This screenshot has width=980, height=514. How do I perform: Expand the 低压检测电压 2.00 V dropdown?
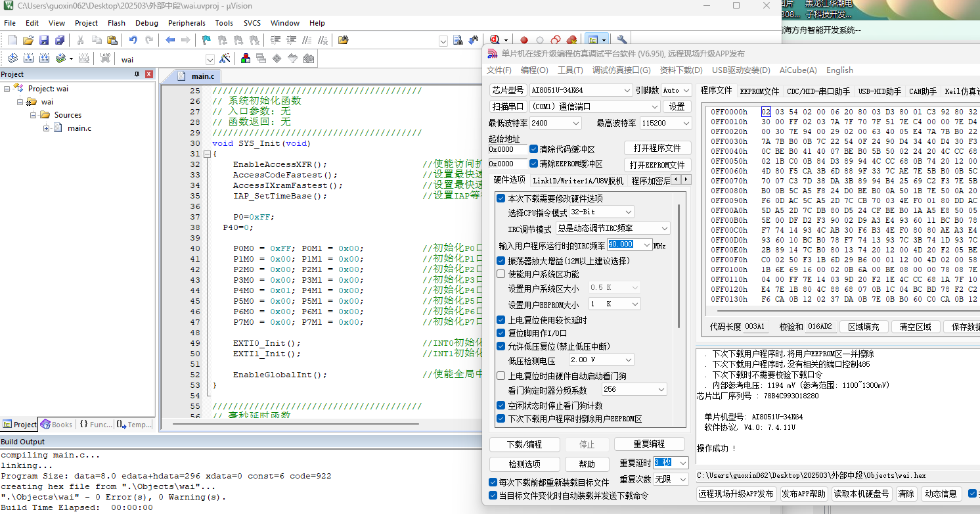point(601,360)
